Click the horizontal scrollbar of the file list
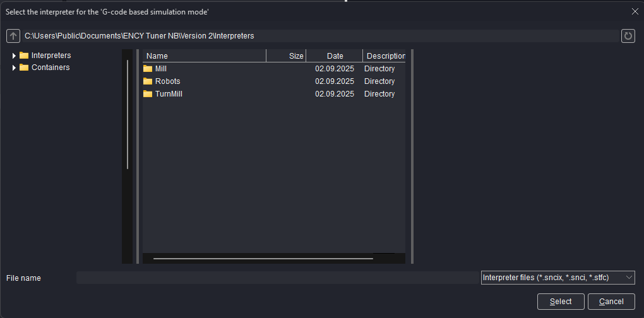 [x=263, y=258]
